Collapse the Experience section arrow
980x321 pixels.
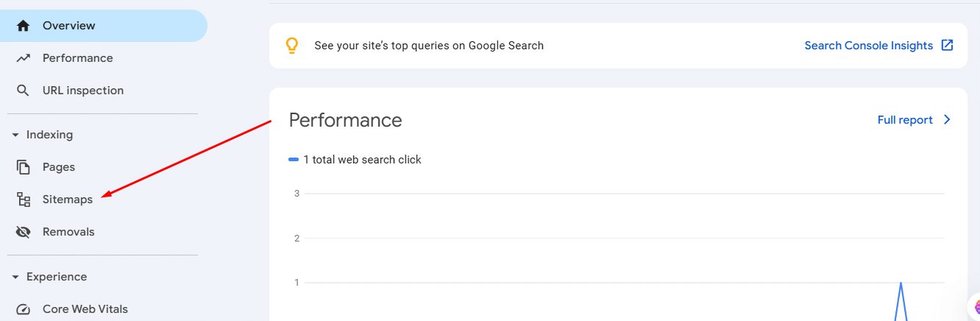coord(15,278)
